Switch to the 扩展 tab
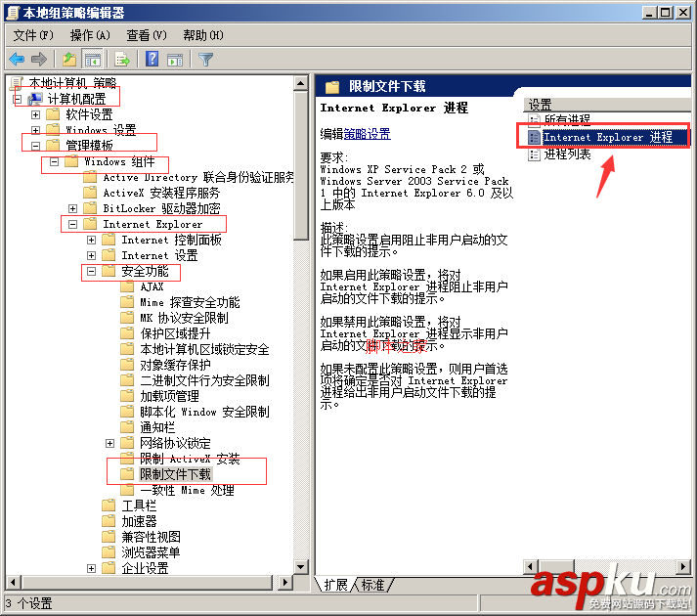The image size is (697, 616). pyautogui.click(x=335, y=585)
